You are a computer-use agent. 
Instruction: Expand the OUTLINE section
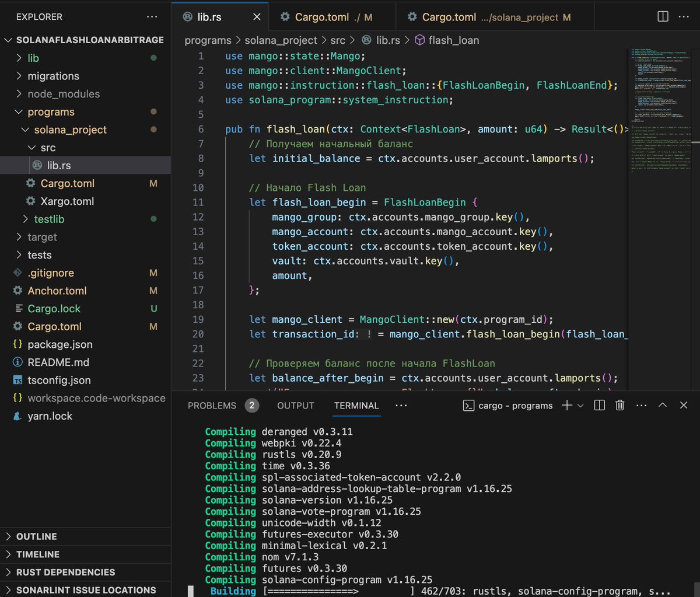[86, 536]
